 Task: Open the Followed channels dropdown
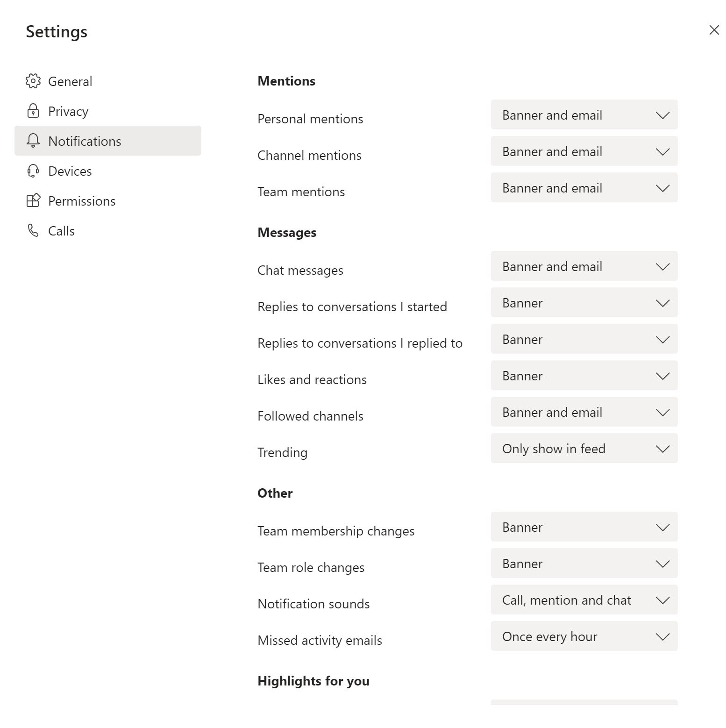point(584,412)
